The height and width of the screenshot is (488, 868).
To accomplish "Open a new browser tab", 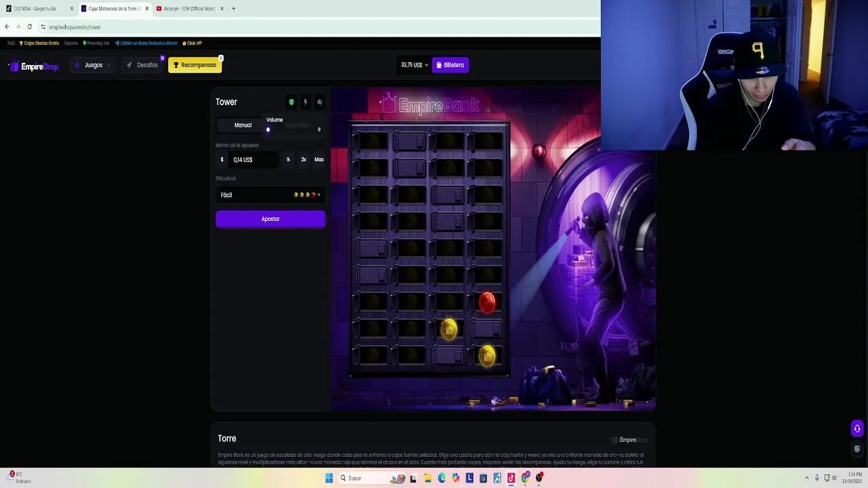I will coord(233,9).
